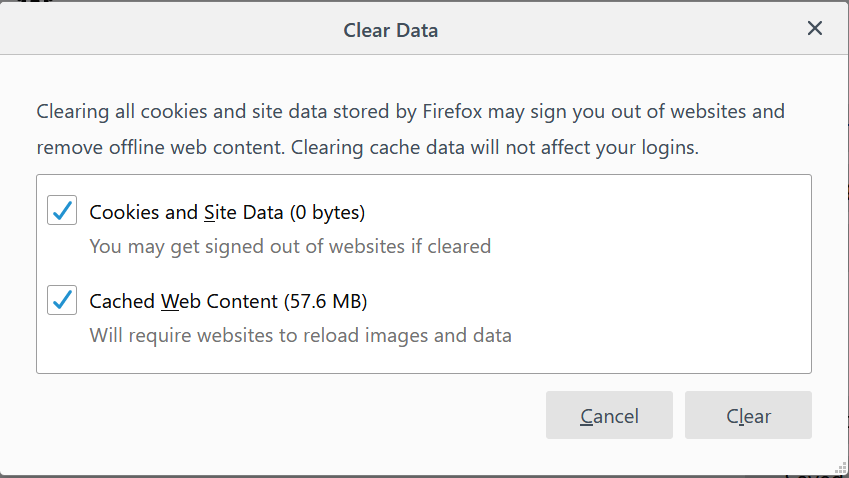Click the empty title bar area left of title
Viewport: 849px width, 478px height.
click(x=162, y=28)
